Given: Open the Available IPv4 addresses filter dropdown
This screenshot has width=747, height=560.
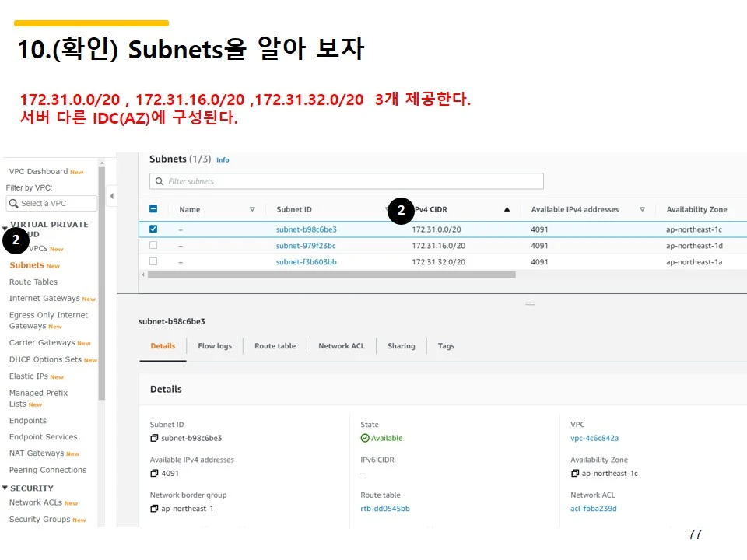Looking at the screenshot, I should pyautogui.click(x=643, y=209).
